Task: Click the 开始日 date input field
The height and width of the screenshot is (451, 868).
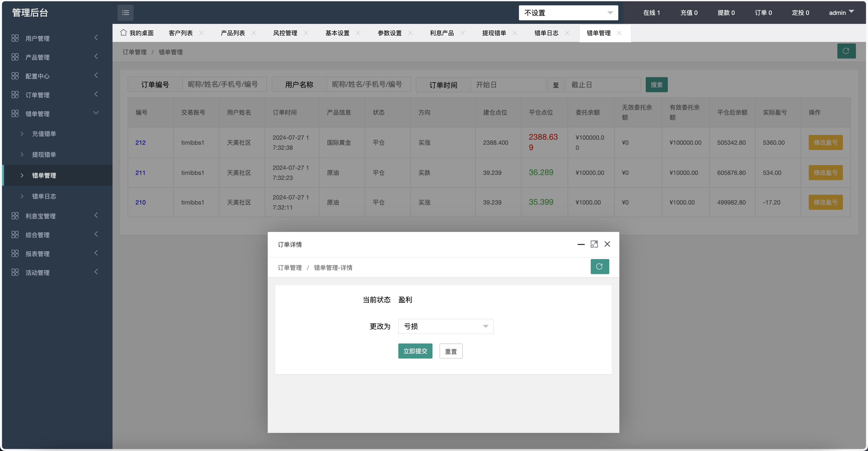Action: pyautogui.click(x=508, y=84)
